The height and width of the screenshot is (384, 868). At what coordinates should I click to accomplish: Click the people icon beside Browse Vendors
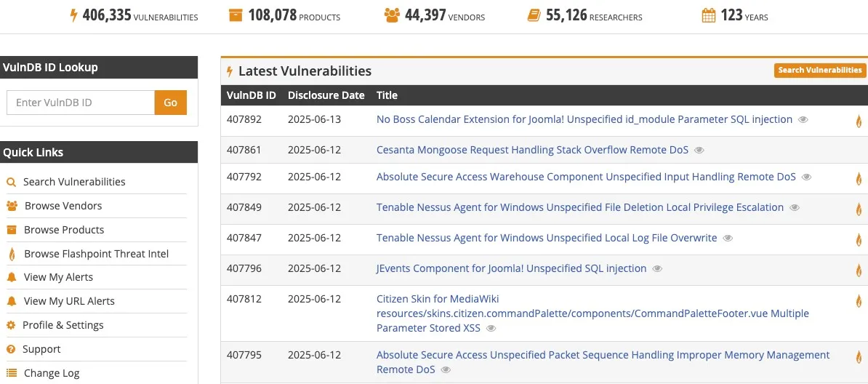click(x=12, y=206)
